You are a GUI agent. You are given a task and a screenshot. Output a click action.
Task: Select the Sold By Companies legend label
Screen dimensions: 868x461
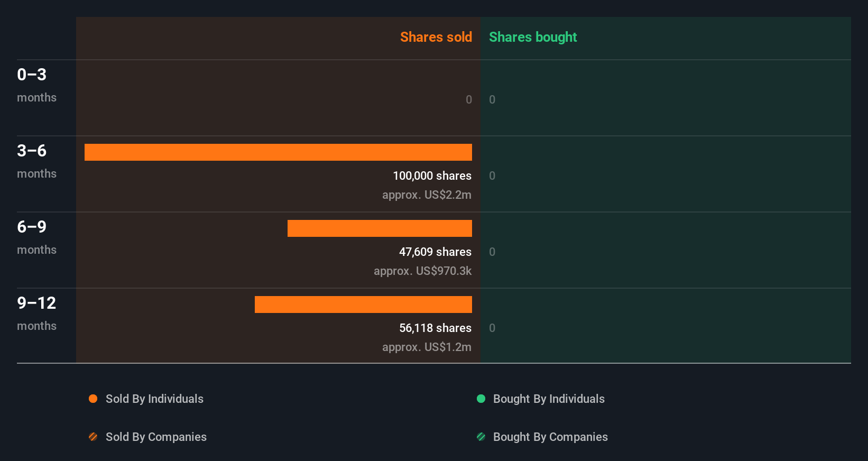[156, 437]
